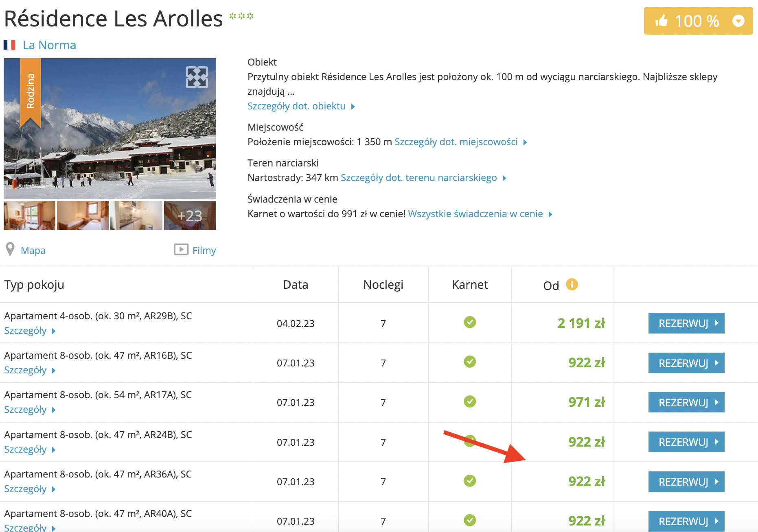Open the main snowy residence photo
The width and height of the screenshot is (758, 532).
pyautogui.click(x=110, y=129)
